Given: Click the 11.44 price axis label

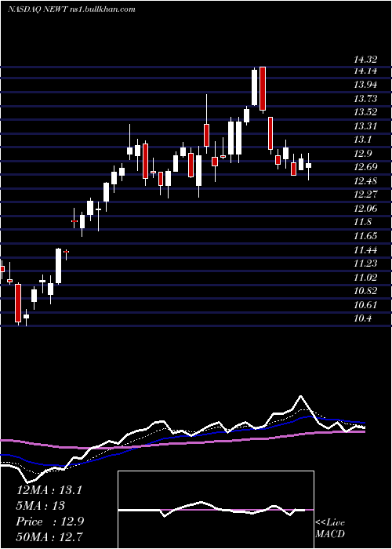Looking at the screenshot, I should point(366,250).
